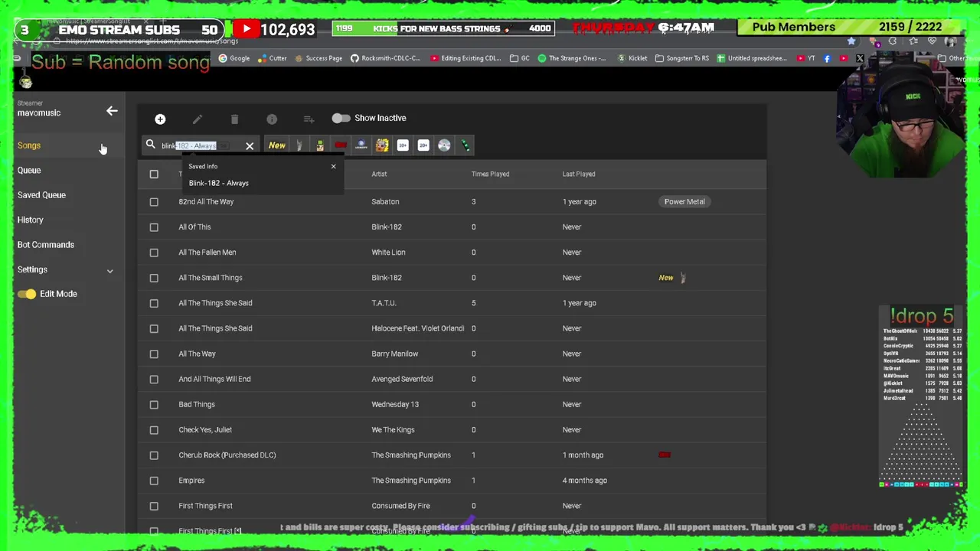This screenshot has width=980, height=551.
Task: Filter by the green-hat character tag icon
Action: point(320,145)
